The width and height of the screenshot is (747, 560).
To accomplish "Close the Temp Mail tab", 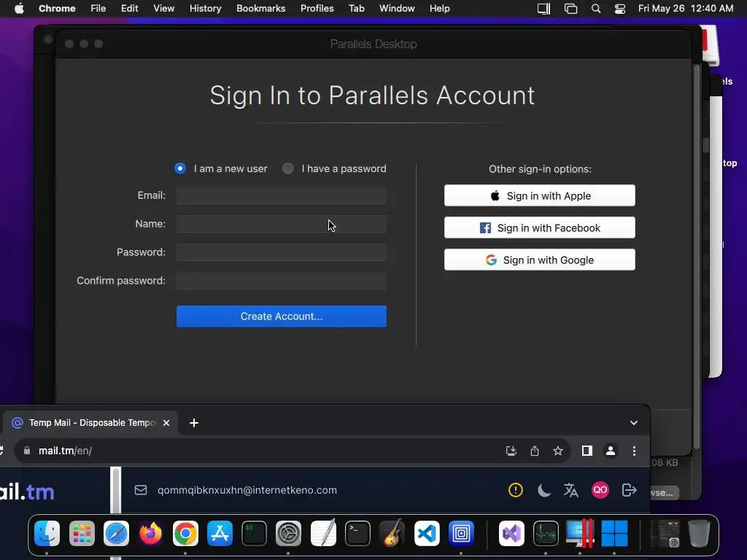I will pos(166,423).
